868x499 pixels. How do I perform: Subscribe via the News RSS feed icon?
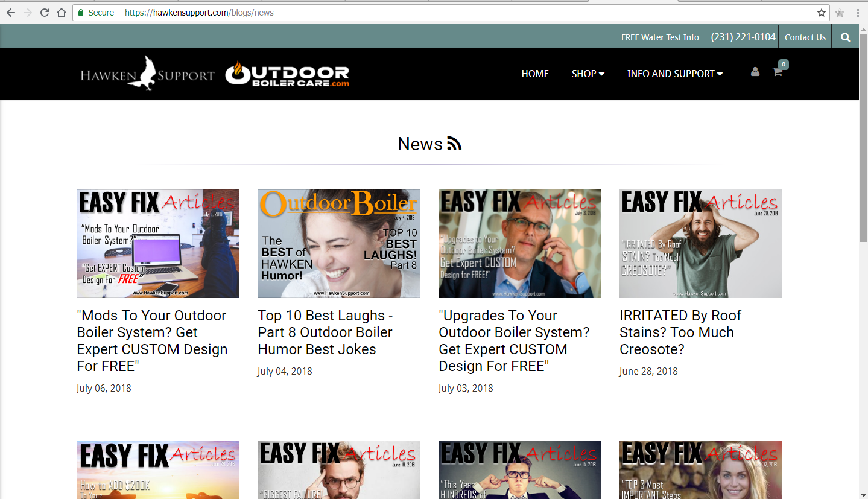click(454, 144)
